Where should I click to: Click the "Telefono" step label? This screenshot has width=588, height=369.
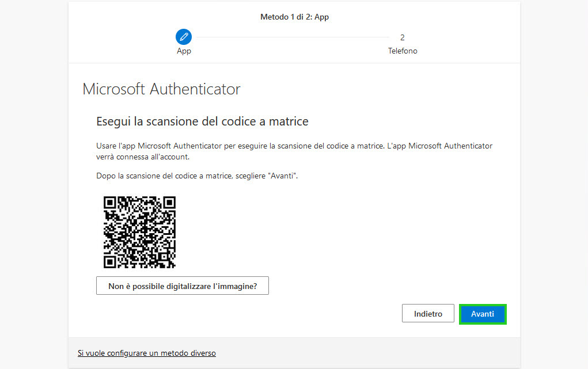pyautogui.click(x=403, y=51)
